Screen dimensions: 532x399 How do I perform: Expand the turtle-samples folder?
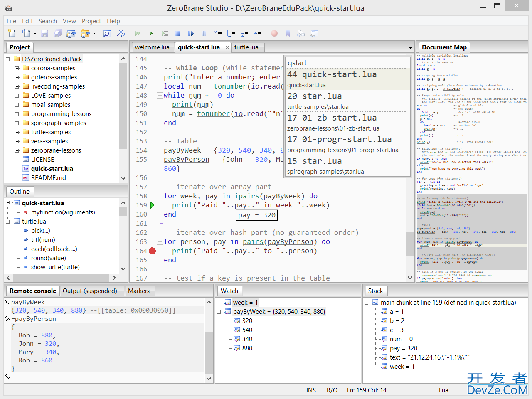click(17, 132)
